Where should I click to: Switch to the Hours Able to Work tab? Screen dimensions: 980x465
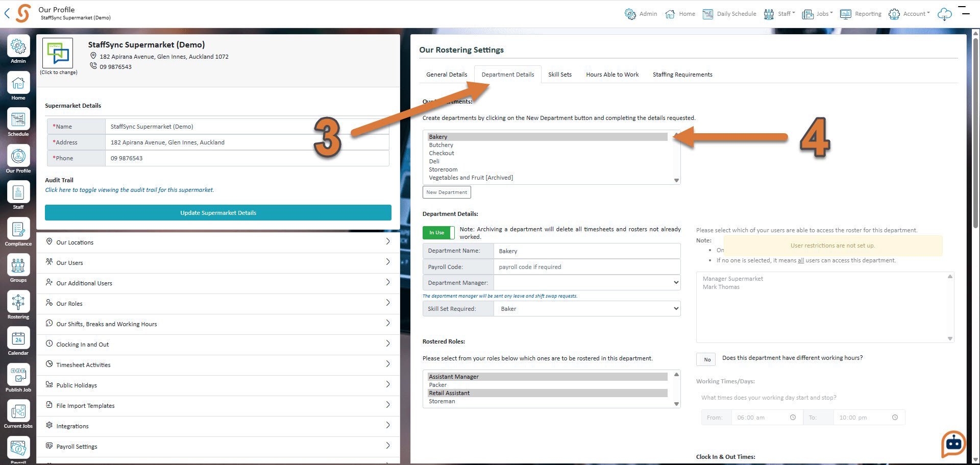point(612,75)
